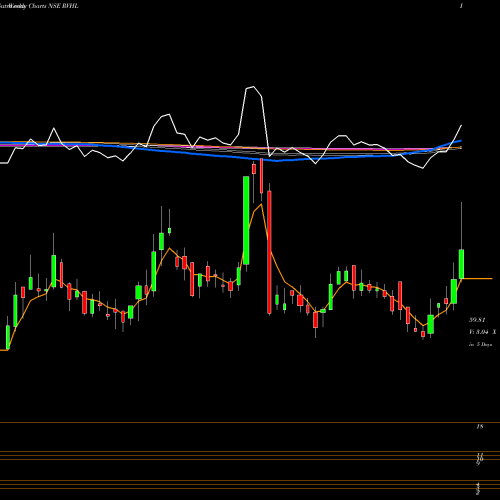500x500 pixels.
Task: Select the tallest green candlestick
Action: click(x=246, y=220)
